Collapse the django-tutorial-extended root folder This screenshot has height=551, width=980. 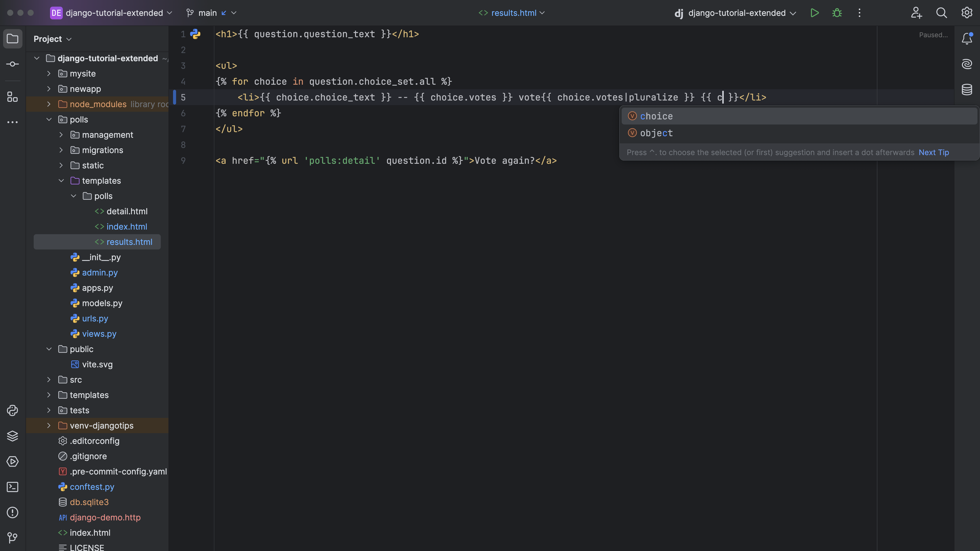(x=37, y=58)
